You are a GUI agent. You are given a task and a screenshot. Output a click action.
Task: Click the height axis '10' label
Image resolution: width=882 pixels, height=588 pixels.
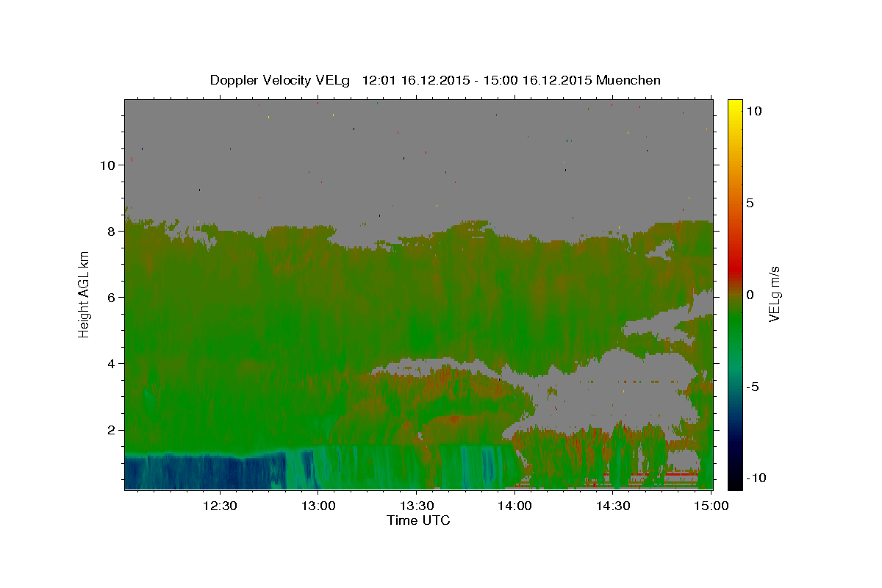(x=110, y=165)
